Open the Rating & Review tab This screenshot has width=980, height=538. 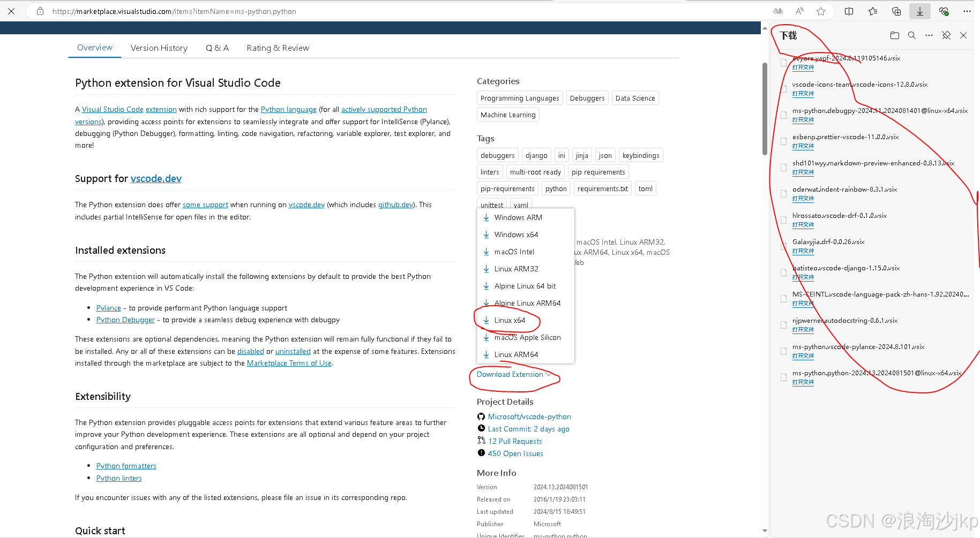point(278,48)
